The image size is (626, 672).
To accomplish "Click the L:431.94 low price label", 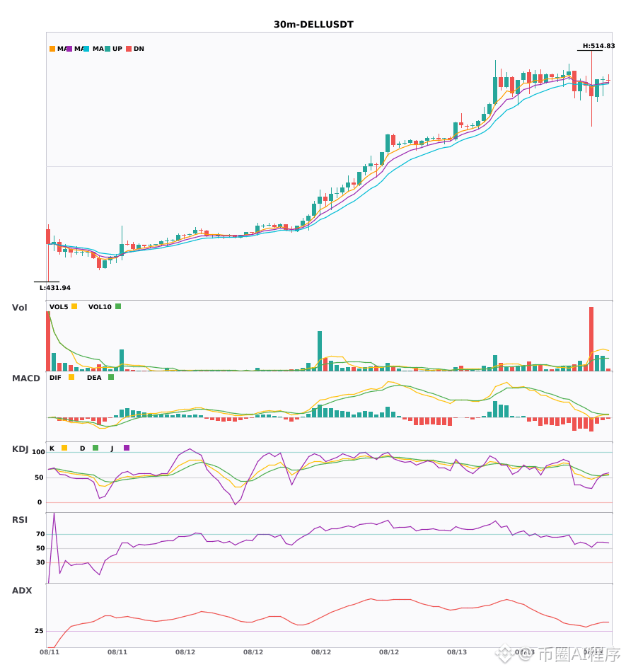I will click(55, 288).
